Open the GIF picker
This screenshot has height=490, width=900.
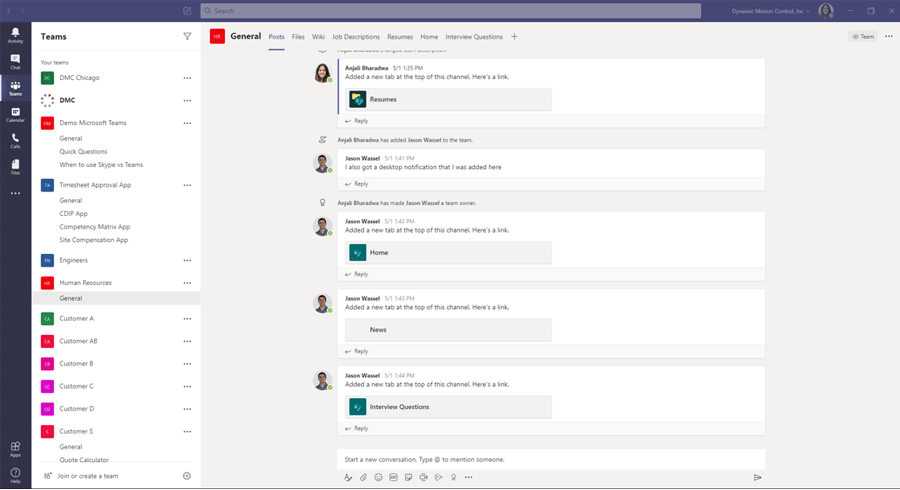(393, 477)
